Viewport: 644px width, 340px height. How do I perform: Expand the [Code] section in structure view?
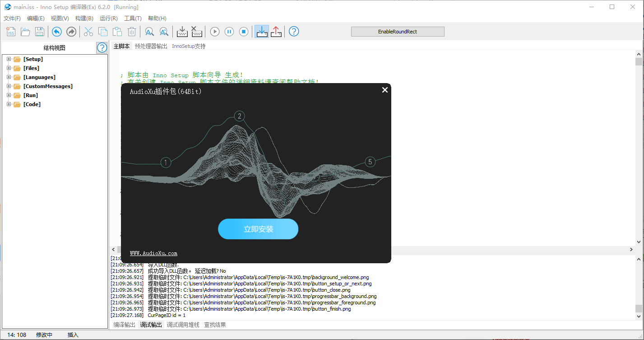click(x=9, y=104)
